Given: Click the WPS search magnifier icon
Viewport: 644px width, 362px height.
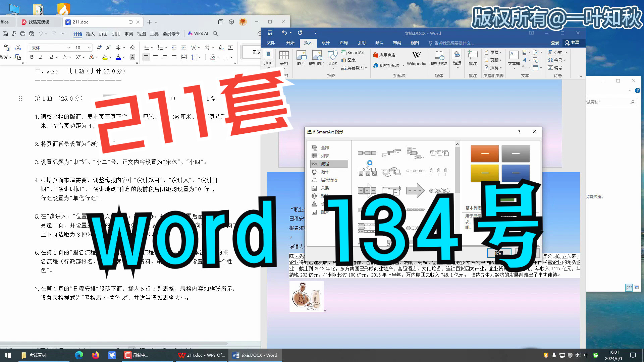Looking at the screenshot, I should point(215,34).
